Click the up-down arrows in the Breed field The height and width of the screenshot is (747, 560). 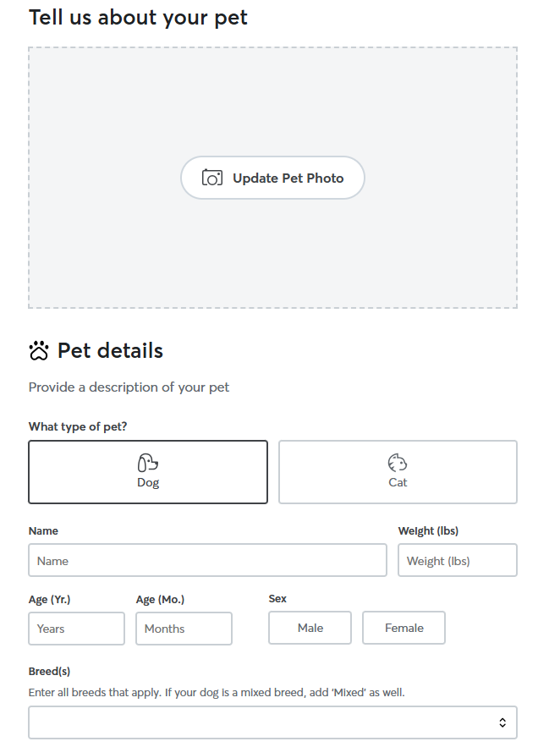[502, 722]
